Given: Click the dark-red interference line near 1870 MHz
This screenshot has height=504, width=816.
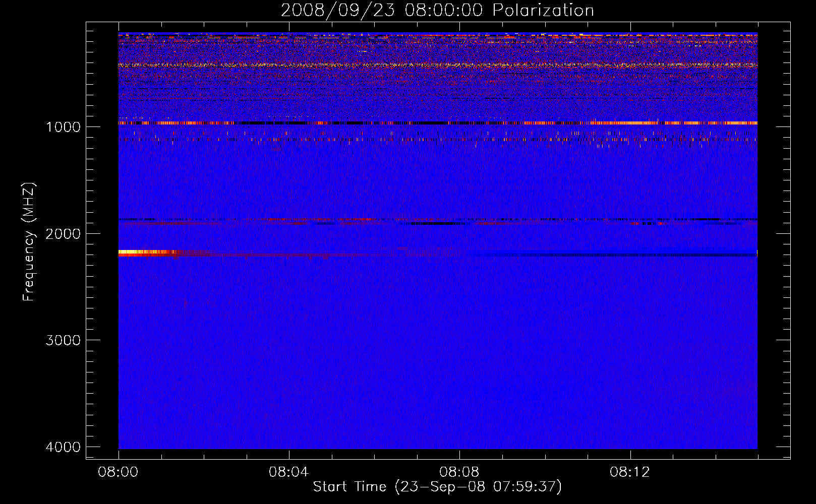Looking at the screenshot, I should pos(438,220).
